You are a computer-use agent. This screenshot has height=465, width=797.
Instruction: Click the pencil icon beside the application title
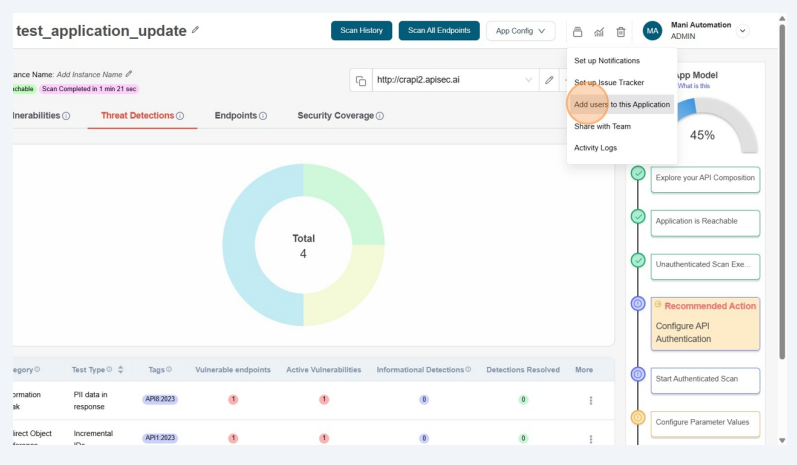point(196,30)
